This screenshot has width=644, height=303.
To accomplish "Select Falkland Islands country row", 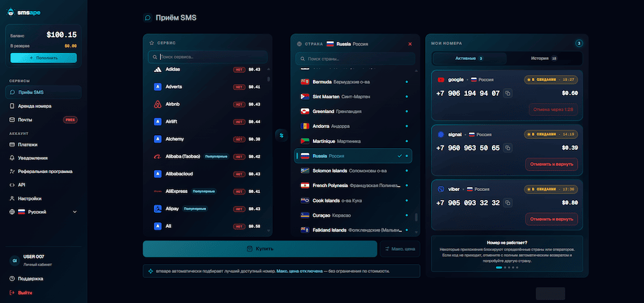I will [354, 230].
